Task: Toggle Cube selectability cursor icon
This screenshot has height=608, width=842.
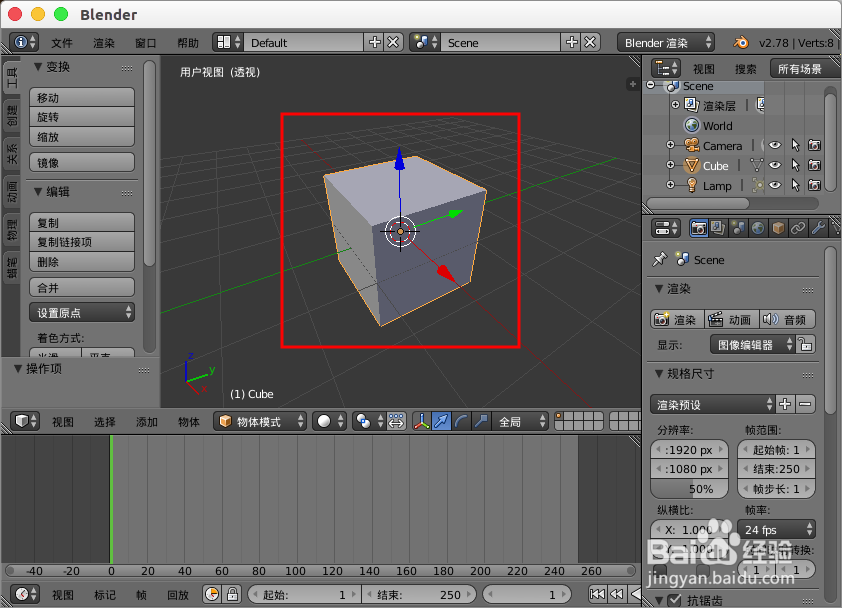Action: [x=795, y=165]
